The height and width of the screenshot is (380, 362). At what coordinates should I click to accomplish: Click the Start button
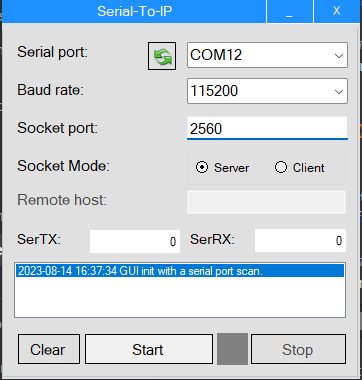pyautogui.click(x=149, y=349)
